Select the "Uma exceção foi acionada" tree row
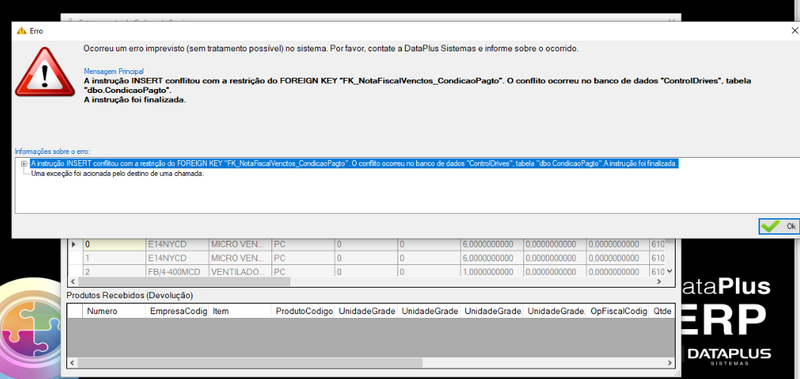Image resolution: width=800 pixels, height=379 pixels. click(x=117, y=174)
